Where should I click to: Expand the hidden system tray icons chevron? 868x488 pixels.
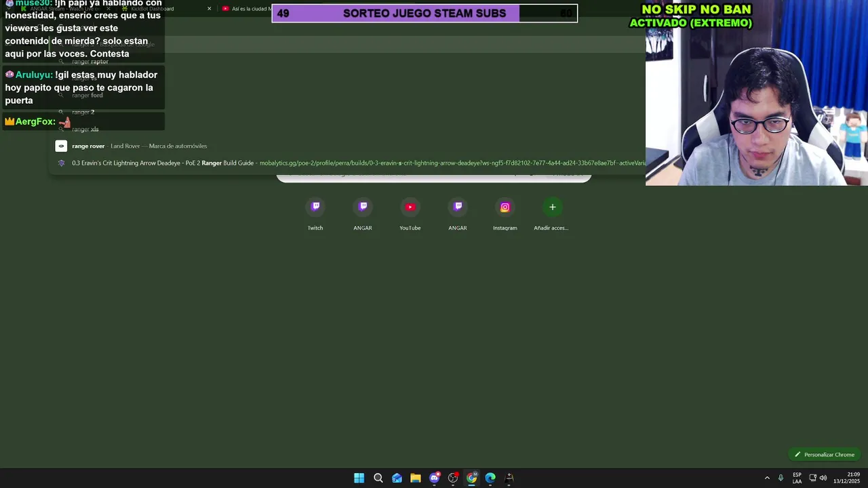767,478
